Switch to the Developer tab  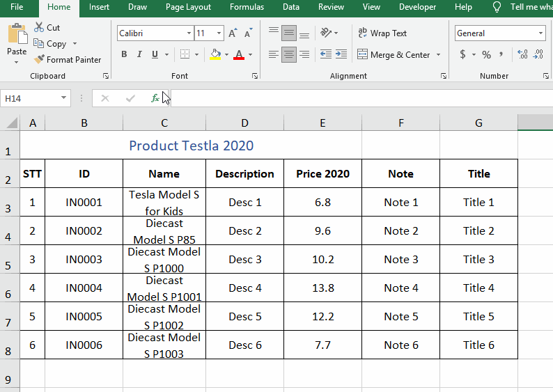[x=418, y=7]
